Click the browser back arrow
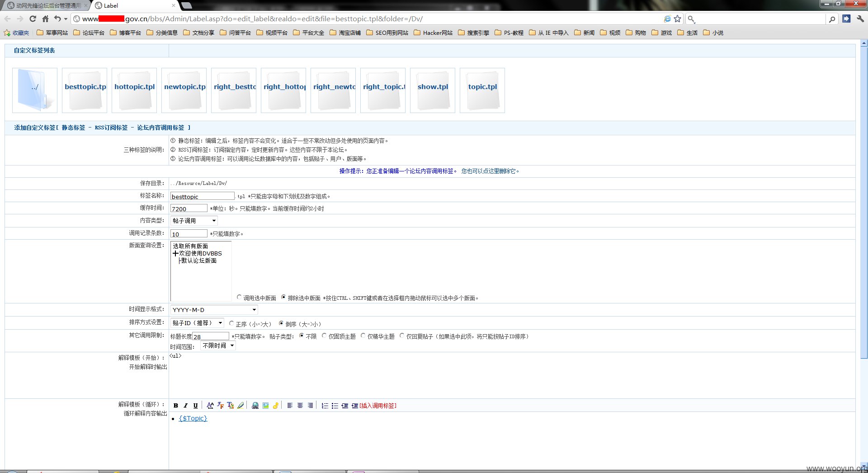Viewport: 868px width, 473px height. (x=8, y=19)
